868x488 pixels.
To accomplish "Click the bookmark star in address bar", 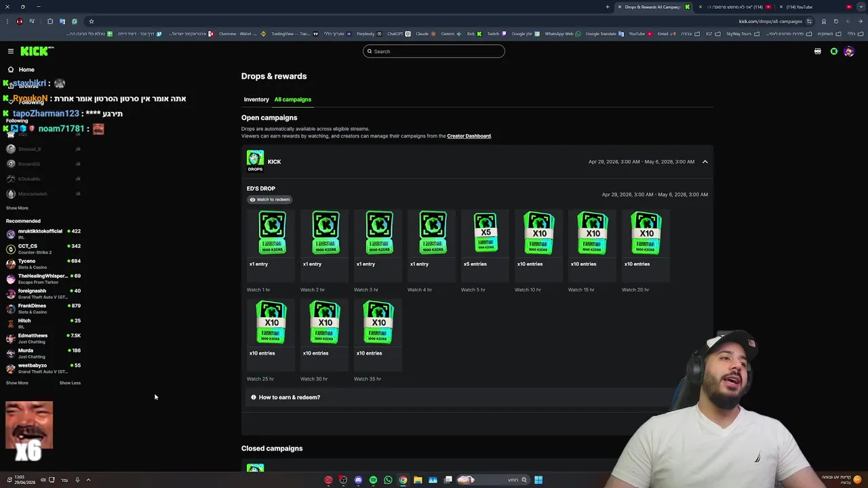I will 92,21.
